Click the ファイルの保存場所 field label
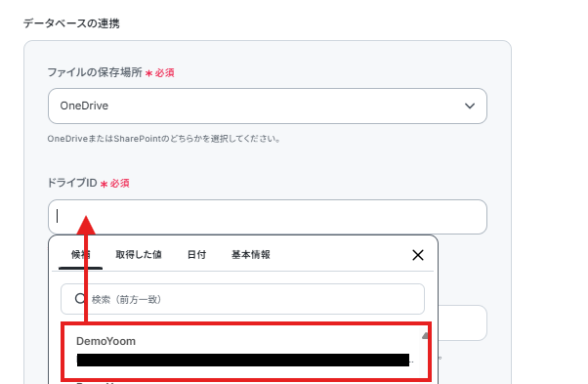588x384 pixels. (95, 72)
